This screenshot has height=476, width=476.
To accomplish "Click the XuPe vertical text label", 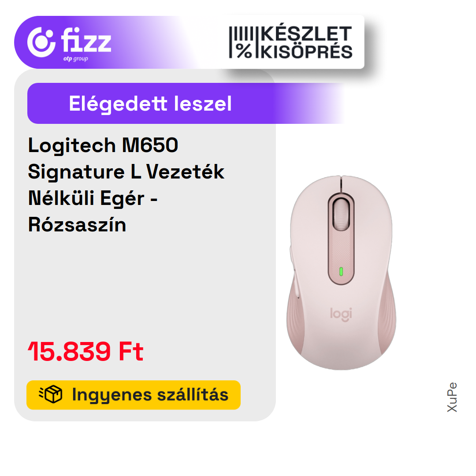I will click(x=452, y=397).
